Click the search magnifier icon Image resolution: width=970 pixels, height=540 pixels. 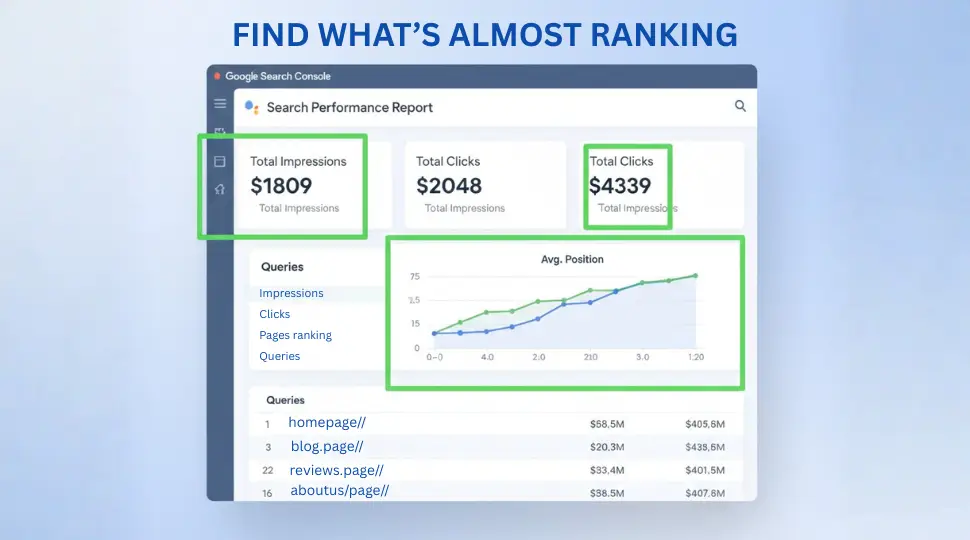coord(740,106)
